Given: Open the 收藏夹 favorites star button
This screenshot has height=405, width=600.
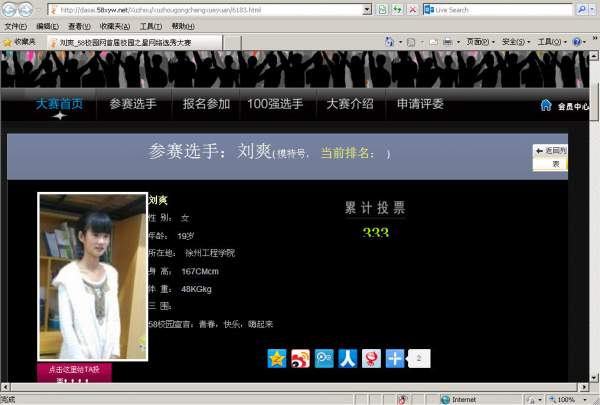Looking at the screenshot, I should point(19,42).
